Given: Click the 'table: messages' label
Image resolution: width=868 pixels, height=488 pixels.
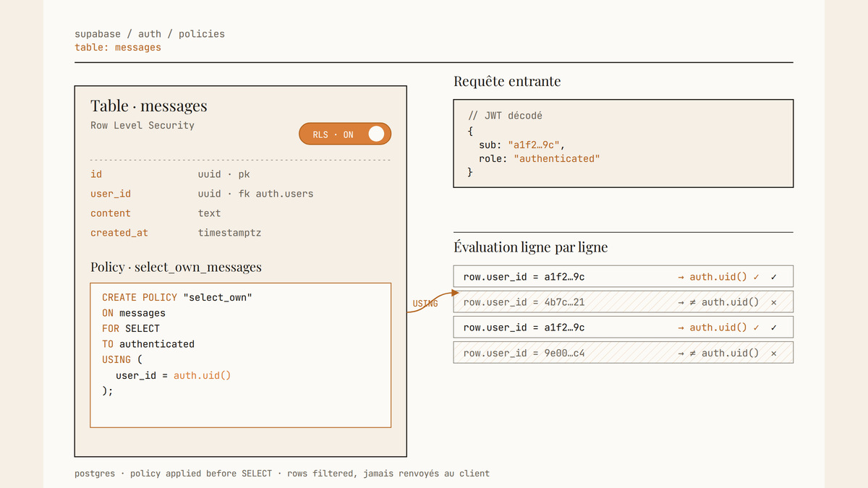Looking at the screenshot, I should pos(118,47).
